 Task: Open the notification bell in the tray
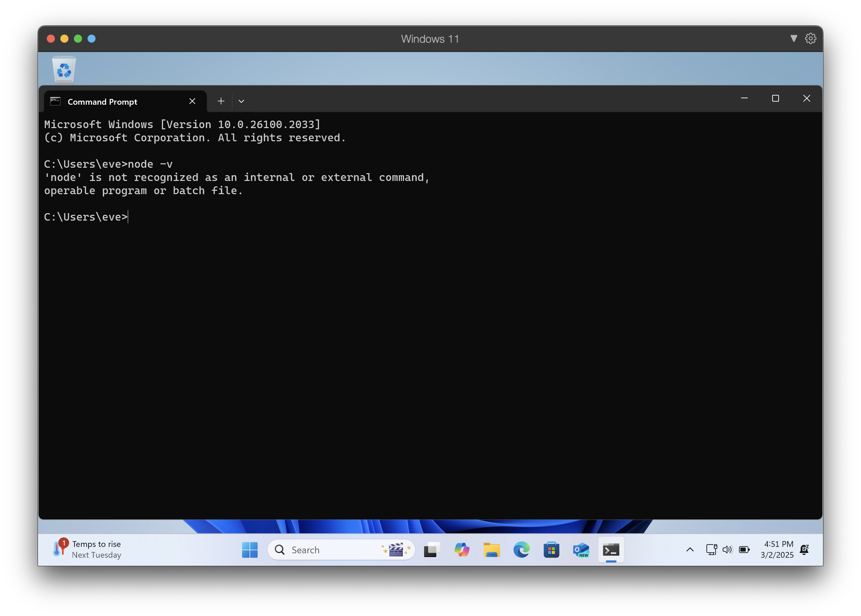804,550
